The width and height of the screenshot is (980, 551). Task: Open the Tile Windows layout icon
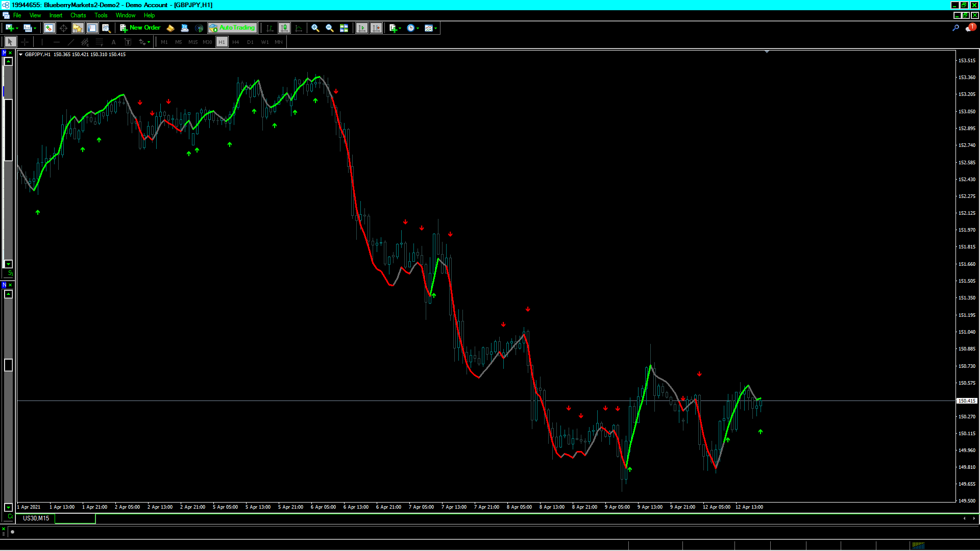click(x=344, y=28)
